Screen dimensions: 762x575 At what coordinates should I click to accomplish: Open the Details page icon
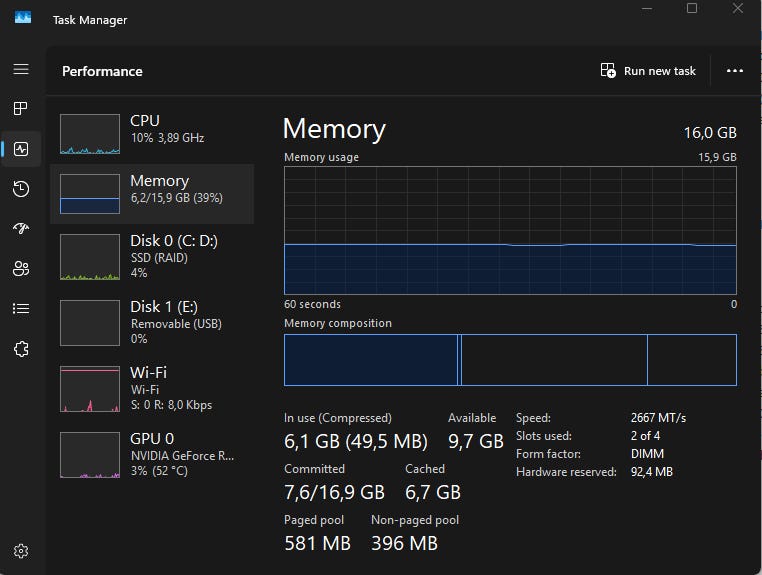point(21,308)
